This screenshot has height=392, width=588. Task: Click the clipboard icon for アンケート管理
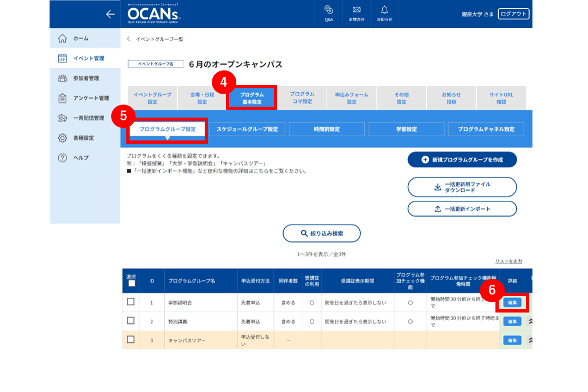63,98
